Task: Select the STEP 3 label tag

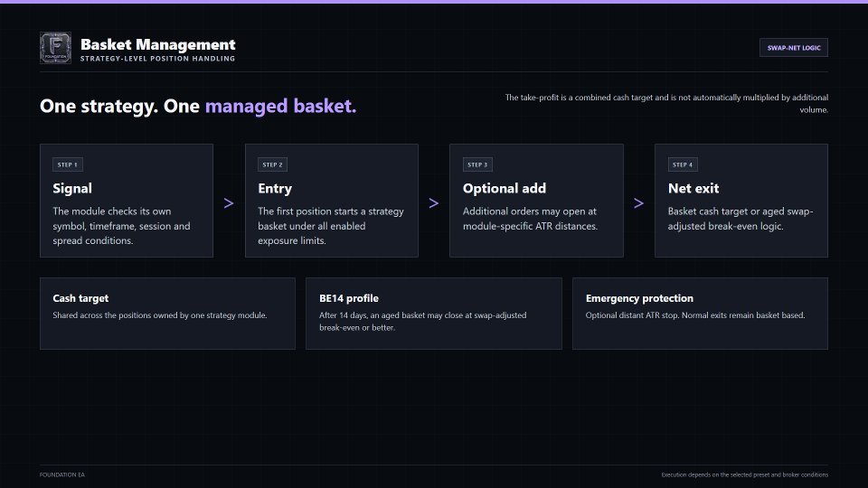Action: [x=477, y=164]
